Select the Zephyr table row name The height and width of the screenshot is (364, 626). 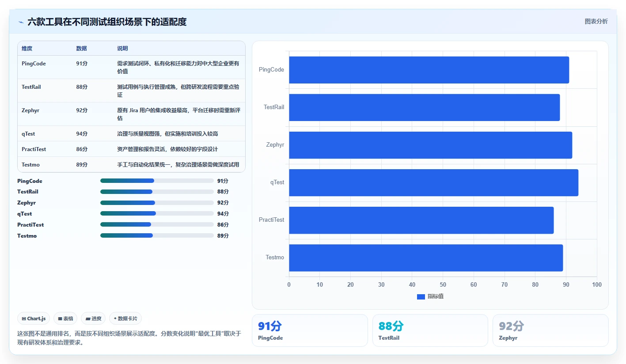pyautogui.click(x=30, y=110)
